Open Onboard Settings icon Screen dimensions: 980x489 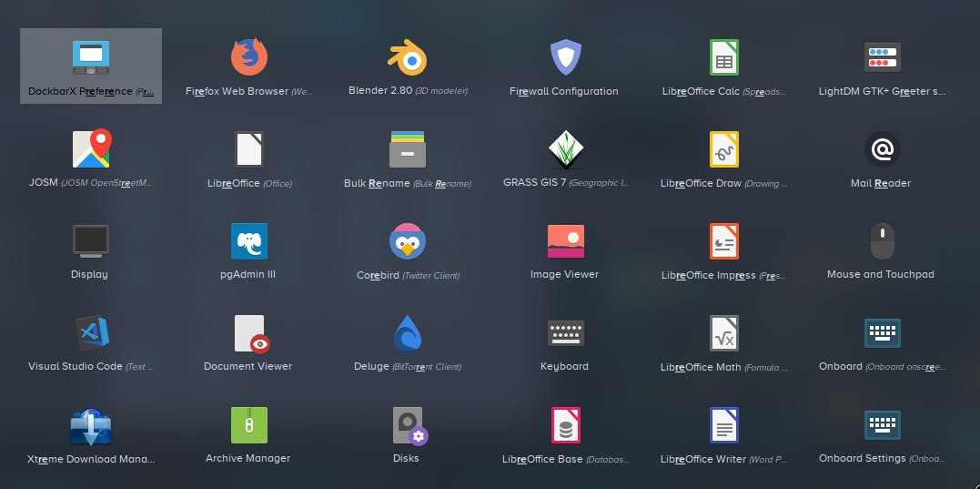tap(882, 424)
